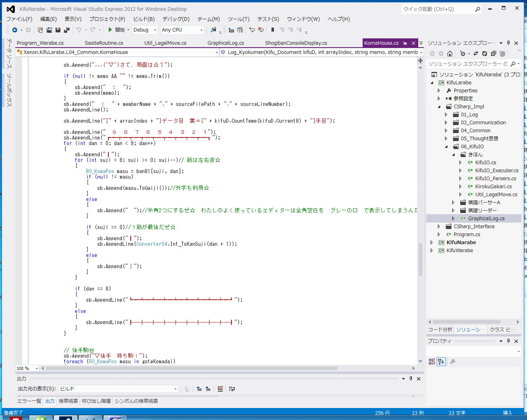Click the Find in Files toolbar icon
Viewport: 527px width, 420px height.
214,30
